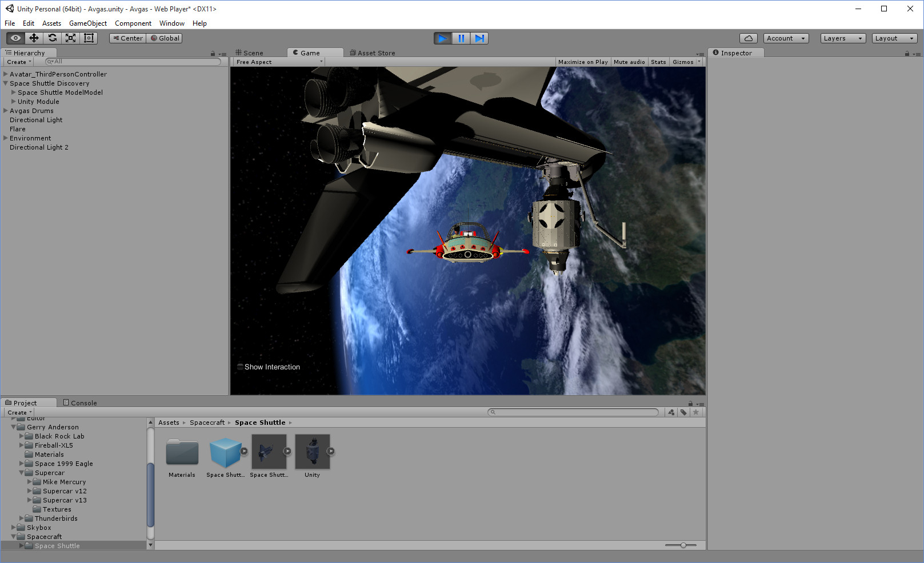Save the search as favorite

696,412
